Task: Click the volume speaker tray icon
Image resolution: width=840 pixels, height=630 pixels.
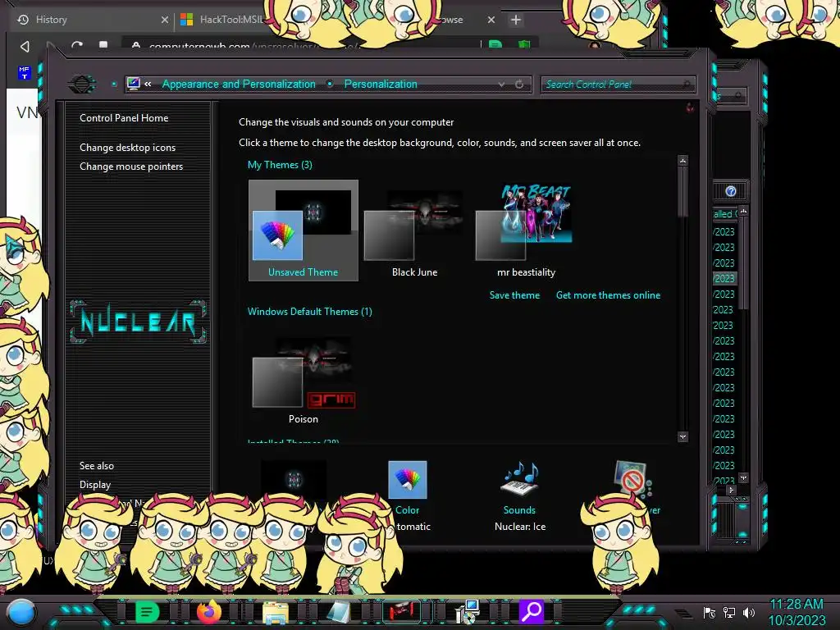Action: [748, 612]
